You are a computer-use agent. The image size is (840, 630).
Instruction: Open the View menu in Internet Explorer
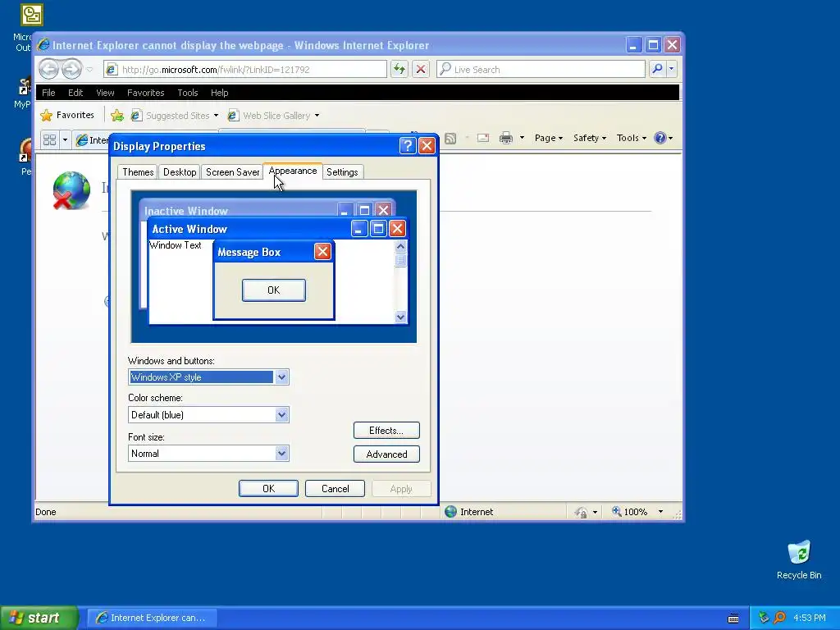tap(105, 93)
